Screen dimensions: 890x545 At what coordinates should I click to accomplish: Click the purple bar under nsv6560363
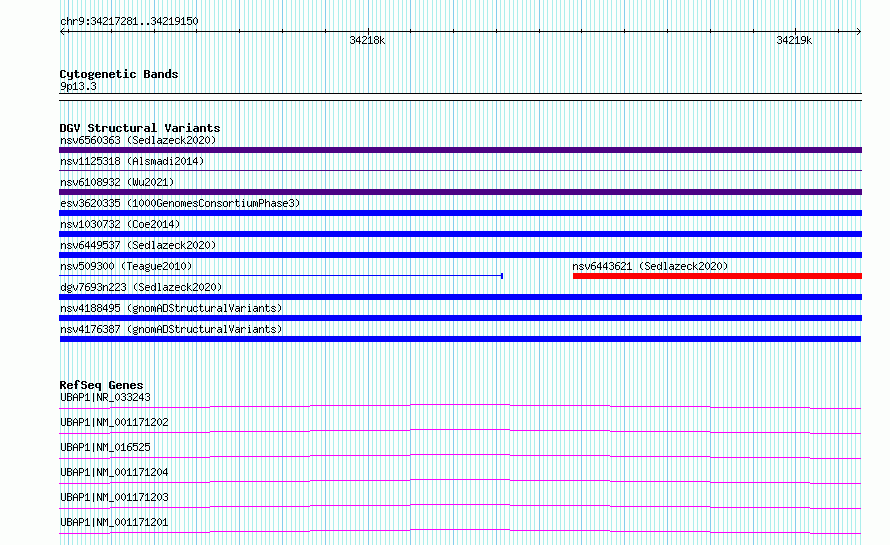click(x=460, y=150)
